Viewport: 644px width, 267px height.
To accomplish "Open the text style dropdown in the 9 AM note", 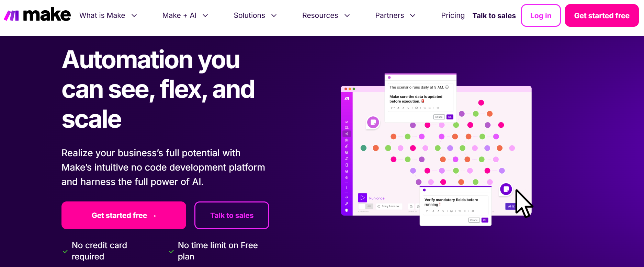I will (393, 108).
